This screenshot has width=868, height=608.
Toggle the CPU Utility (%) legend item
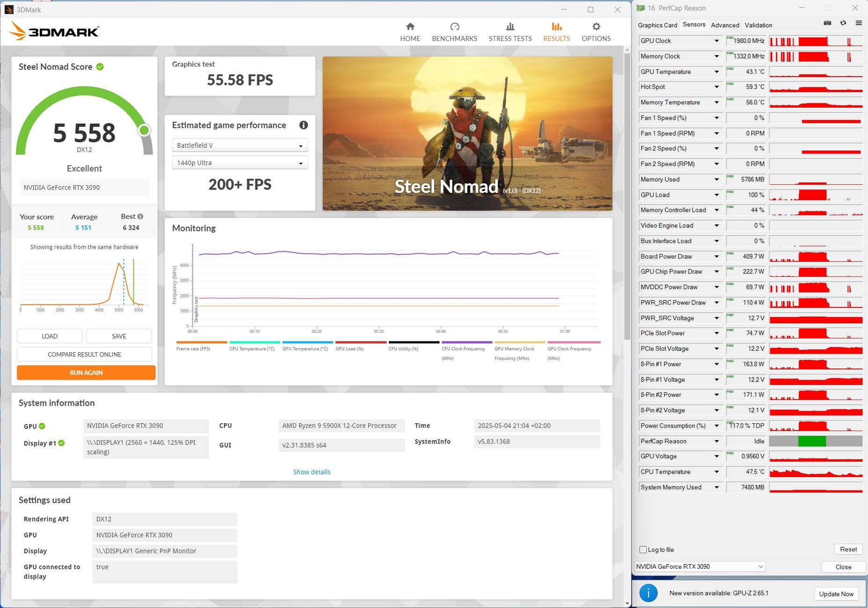(x=413, y=346)
